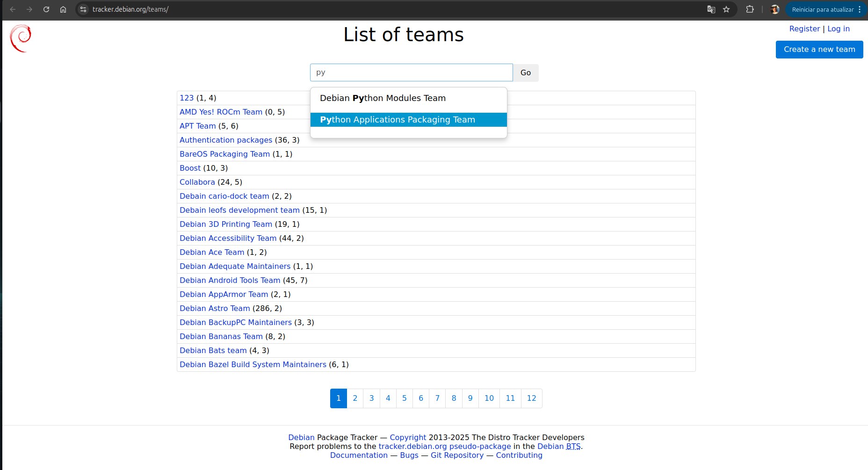868x470 pixels.
Task: Open Debian 3D Printing Team link
Action: click(226, 224)
